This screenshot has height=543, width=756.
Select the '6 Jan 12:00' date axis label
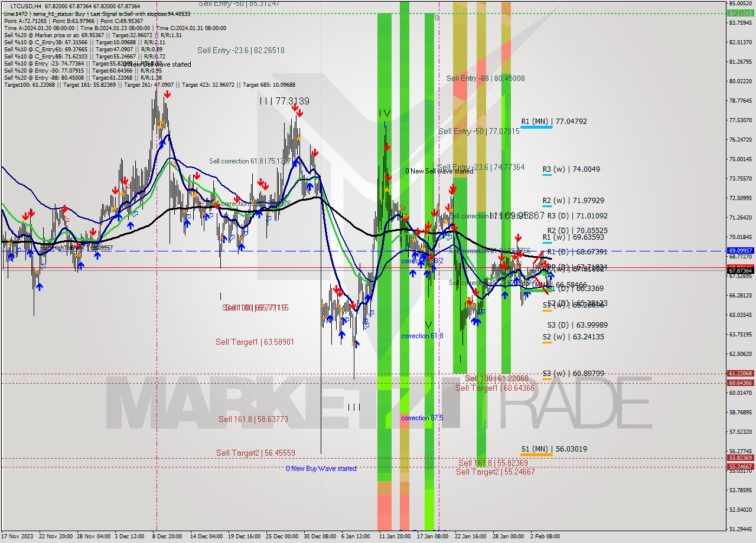coord(356,537)
